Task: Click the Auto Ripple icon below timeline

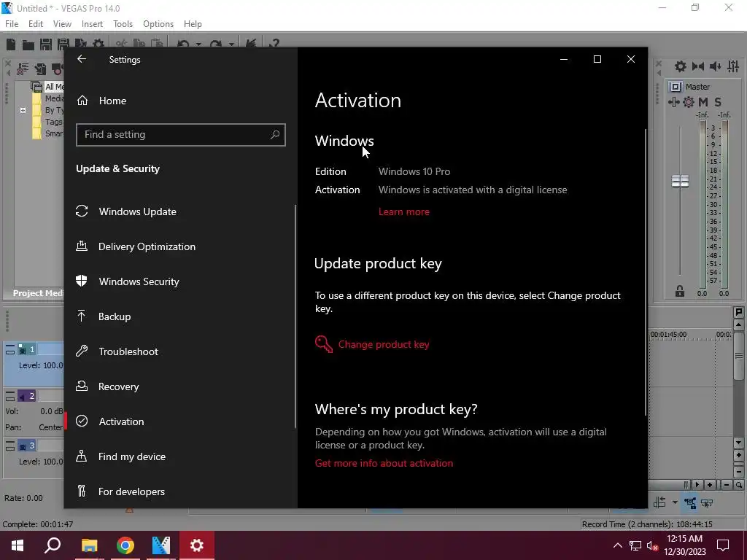Action: (659, 502)
